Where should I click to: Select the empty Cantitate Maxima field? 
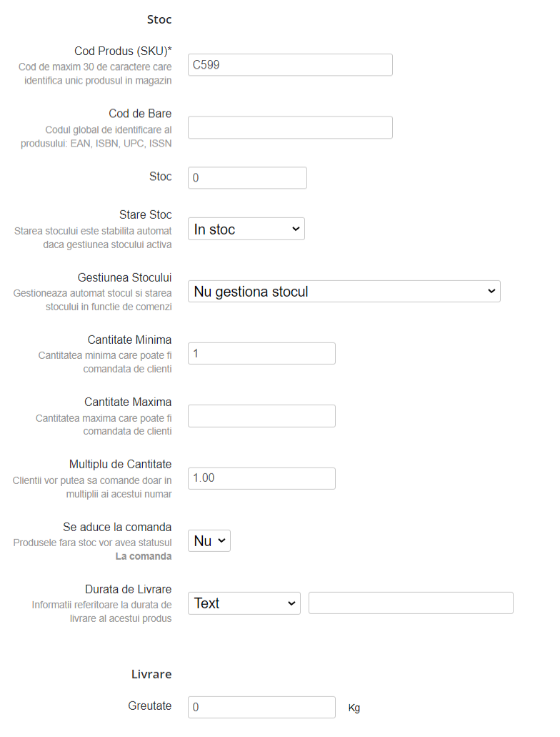tap(261, 416)
